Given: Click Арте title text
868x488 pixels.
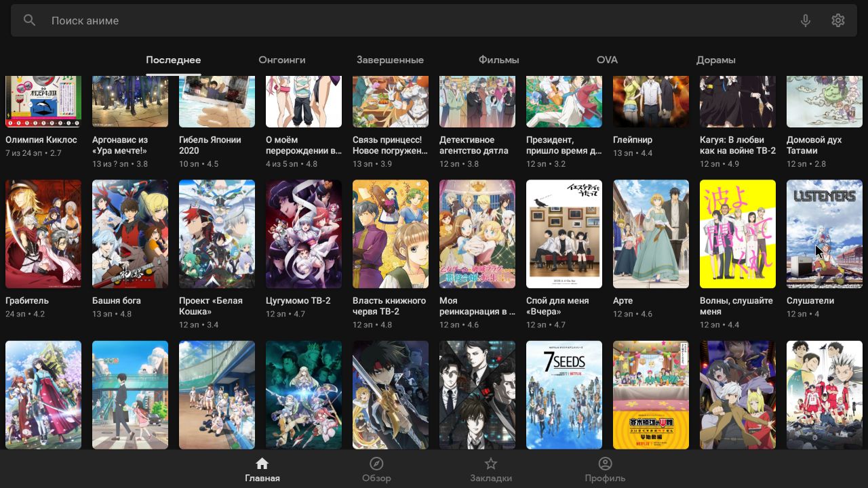Looking at the screenshot, I should pos(623,300).
